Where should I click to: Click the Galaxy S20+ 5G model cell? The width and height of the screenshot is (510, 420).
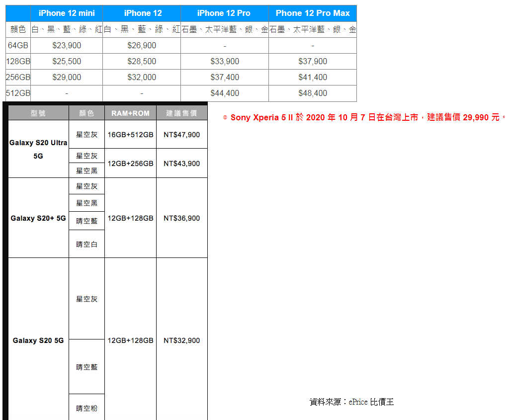coord(38,218)
